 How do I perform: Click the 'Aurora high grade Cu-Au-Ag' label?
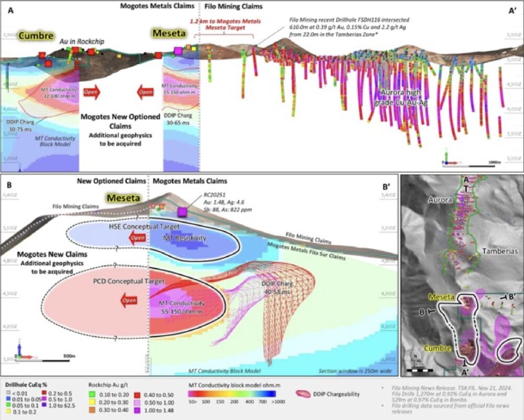click(x=401, y=98)
